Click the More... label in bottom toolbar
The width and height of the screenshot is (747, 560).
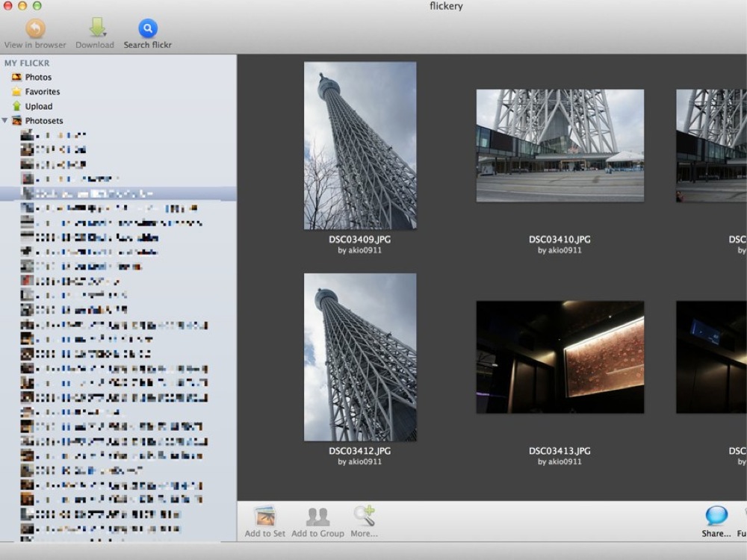click(364, 534)
